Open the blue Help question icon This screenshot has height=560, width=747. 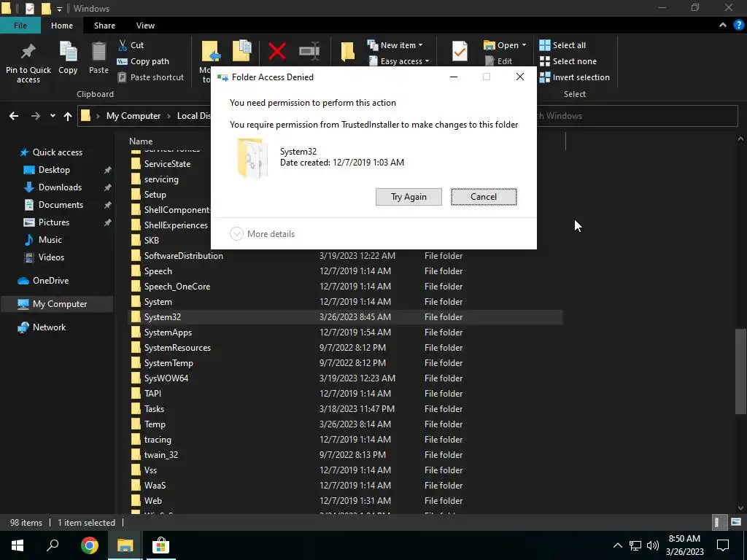click(738, 26)
